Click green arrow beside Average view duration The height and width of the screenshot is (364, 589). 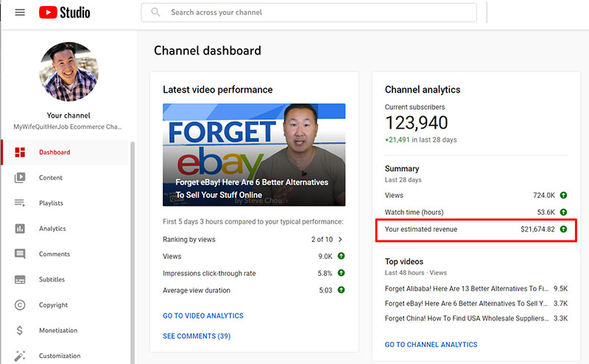[x=341, y=290]
